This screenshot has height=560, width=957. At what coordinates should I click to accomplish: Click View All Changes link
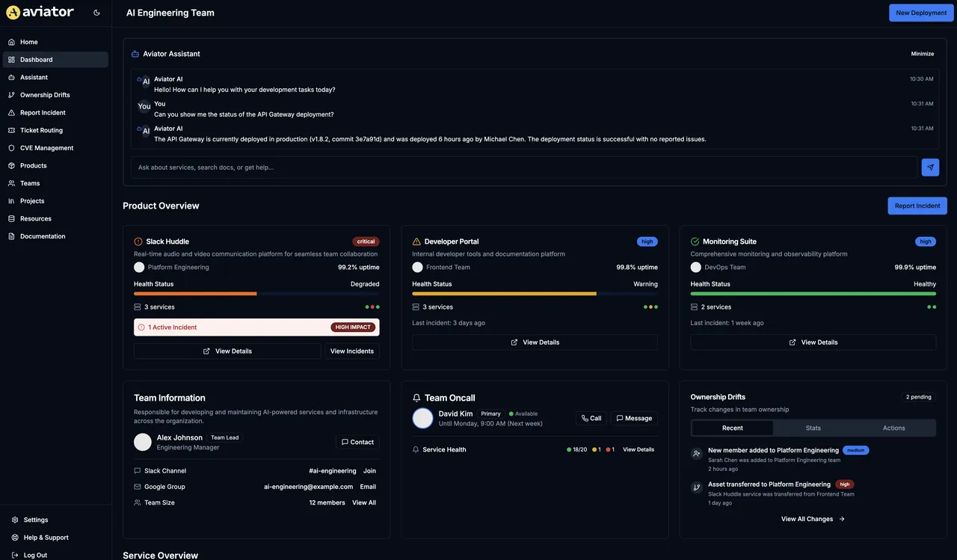pos(813,519)
